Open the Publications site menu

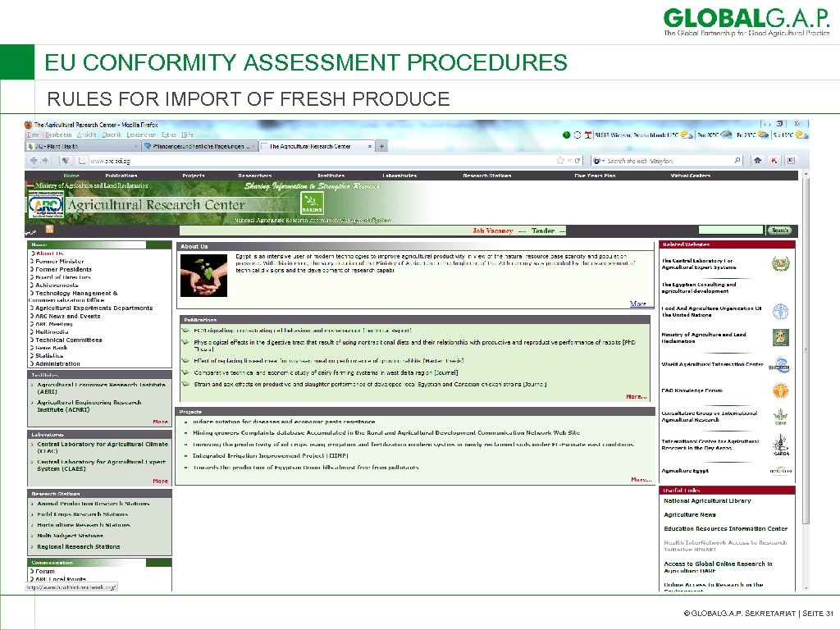(x=121, y=176)
